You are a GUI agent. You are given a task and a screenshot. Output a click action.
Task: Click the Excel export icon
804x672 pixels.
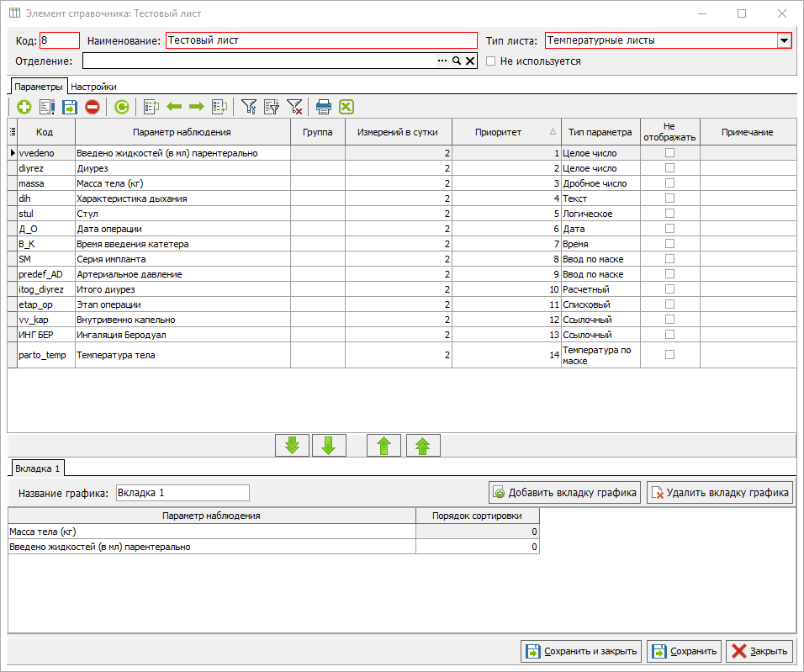pyautogui.click(x=346, y=107)
